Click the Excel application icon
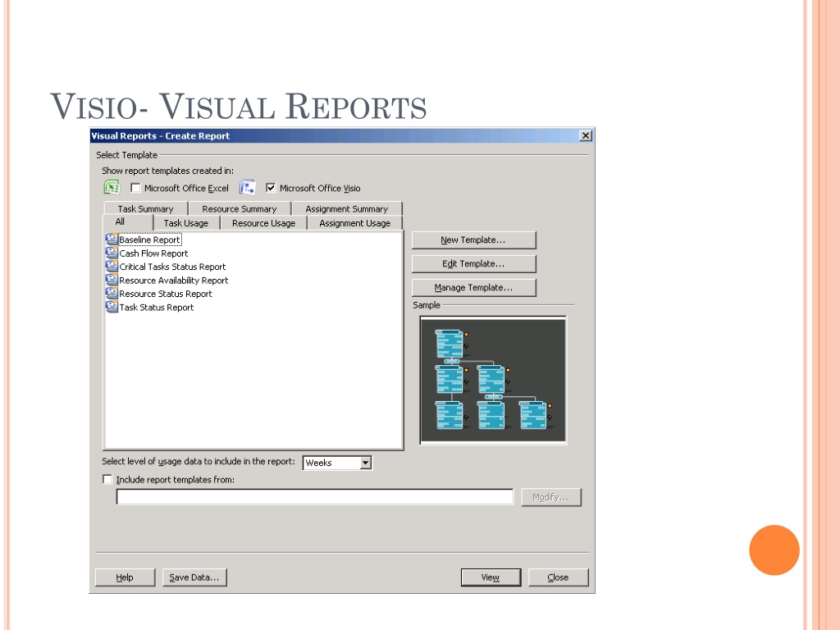 [x=112, y=188]
